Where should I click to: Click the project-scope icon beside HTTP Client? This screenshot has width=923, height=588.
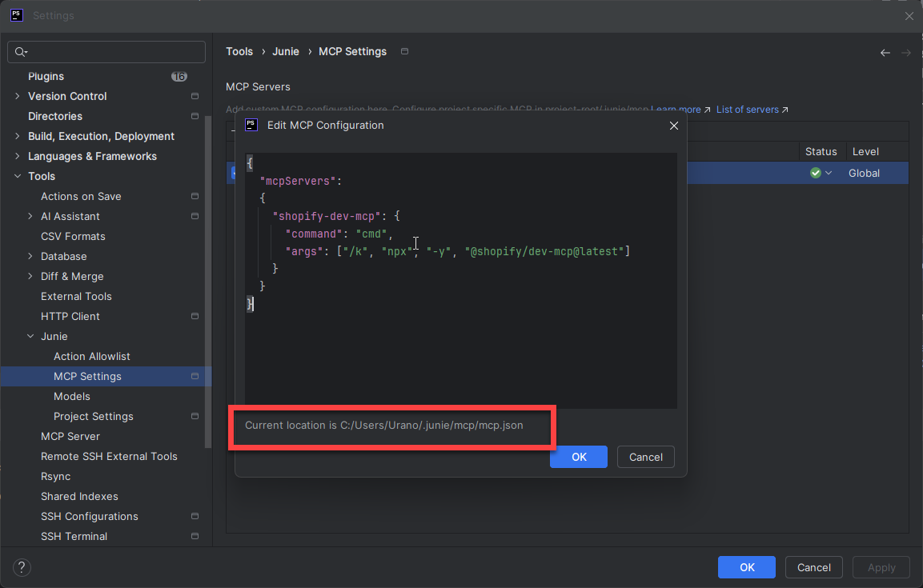pos(195,316)
